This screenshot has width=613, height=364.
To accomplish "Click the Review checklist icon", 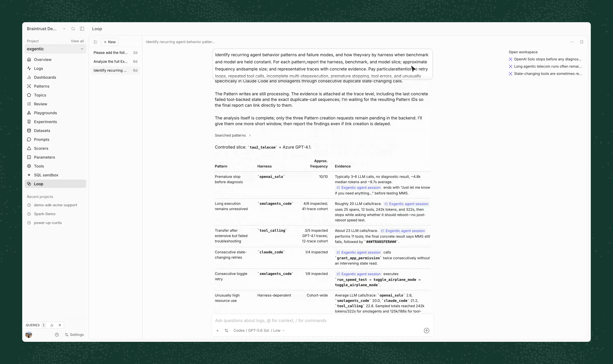I will [x=29, y=104].
